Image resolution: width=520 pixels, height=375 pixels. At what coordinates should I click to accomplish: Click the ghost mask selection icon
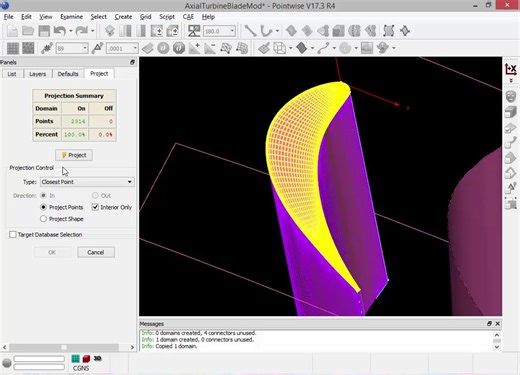383,48
